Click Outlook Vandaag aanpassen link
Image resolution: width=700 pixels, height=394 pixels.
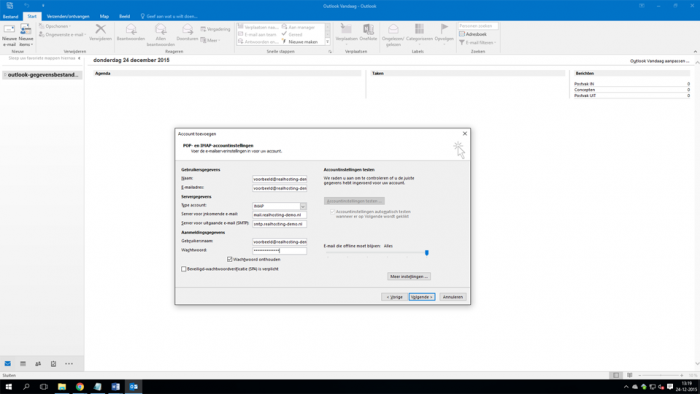pyautogui.click(x=659, y=61)
